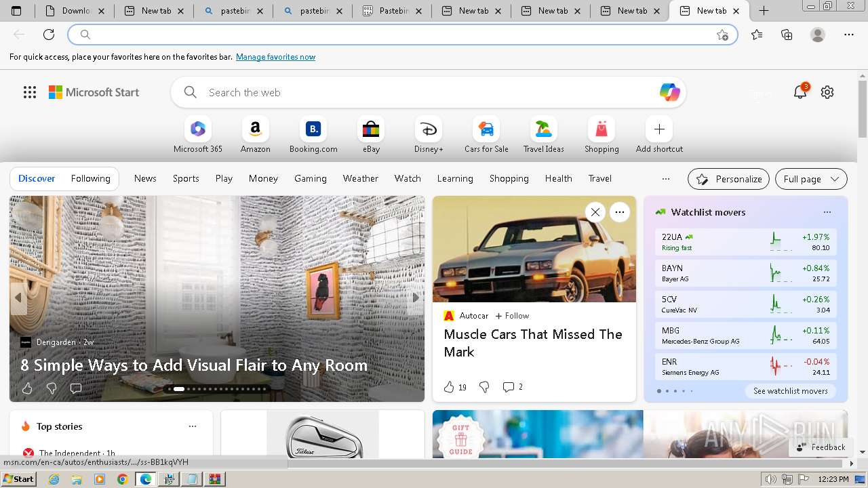Dislike the Muscle Cars article
Image resolution: width=868 pixels, height=488 pixels.
[x=484, y=387]
